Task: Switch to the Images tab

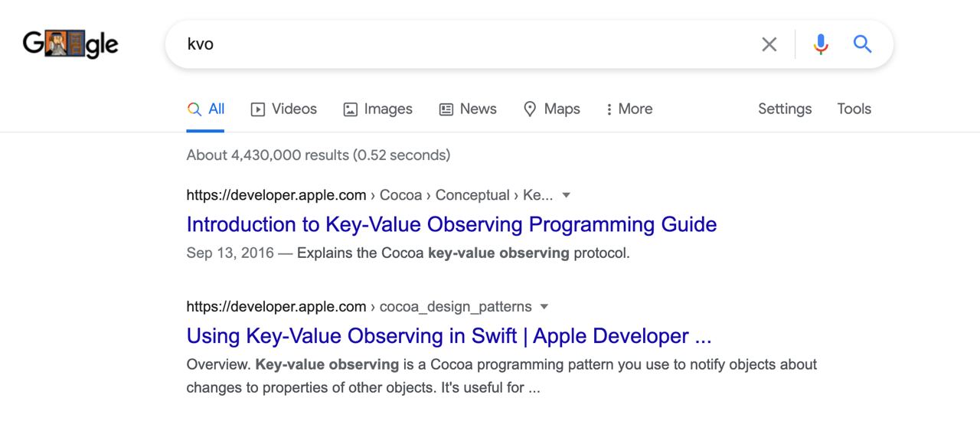Action: point(378,109)
